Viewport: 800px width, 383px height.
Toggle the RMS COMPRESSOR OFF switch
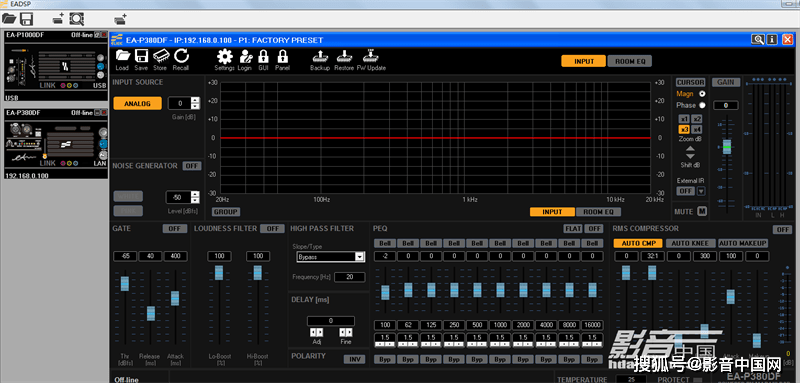pyautogui.click(x=782, y=229)
